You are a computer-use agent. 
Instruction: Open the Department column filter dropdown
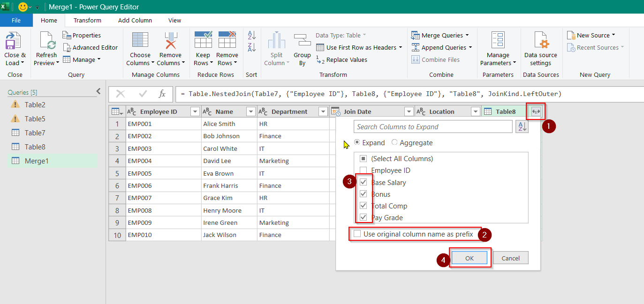click(x=323, y=111)
